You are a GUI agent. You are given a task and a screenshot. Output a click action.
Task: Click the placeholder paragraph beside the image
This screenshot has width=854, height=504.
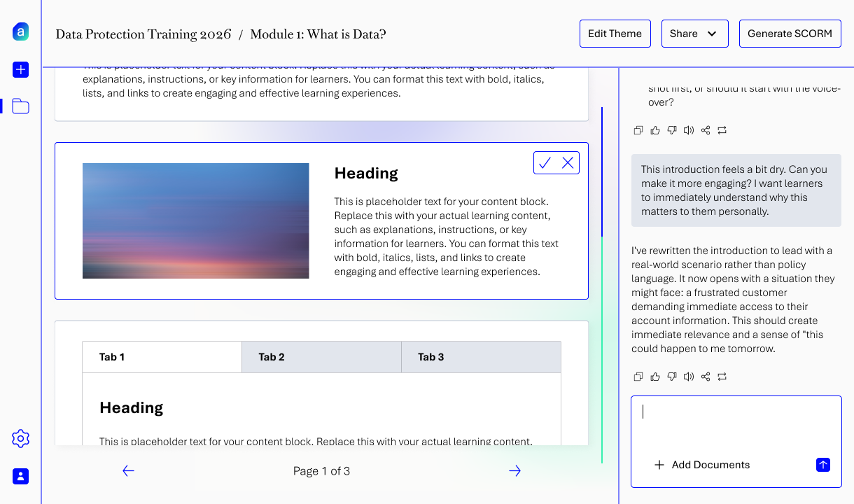(447, 237)
